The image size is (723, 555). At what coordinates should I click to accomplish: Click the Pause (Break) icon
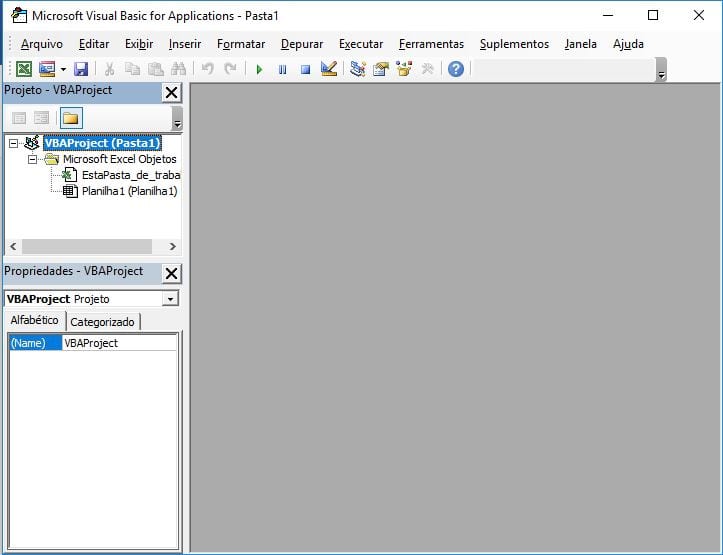tap(282, 70)
